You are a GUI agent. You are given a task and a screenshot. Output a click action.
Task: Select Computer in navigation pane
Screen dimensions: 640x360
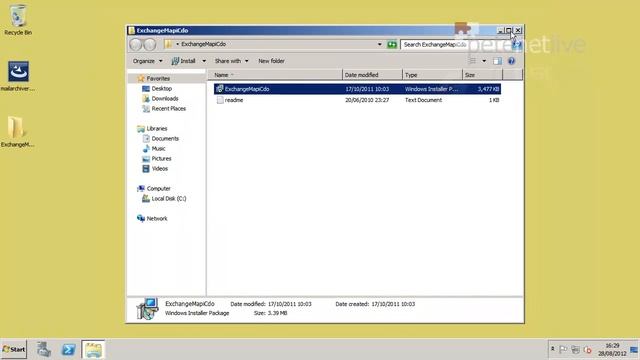[x=158, y=189]
